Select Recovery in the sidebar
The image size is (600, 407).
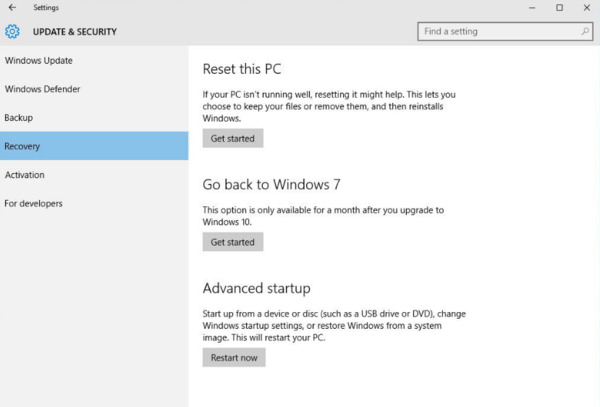[x=94, y=146]
